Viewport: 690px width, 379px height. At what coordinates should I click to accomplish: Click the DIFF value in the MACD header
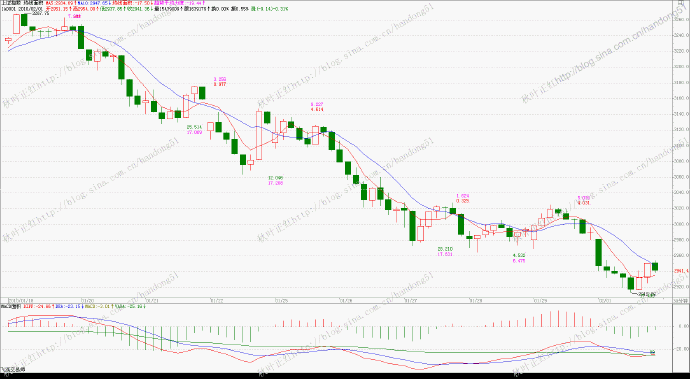38,305
